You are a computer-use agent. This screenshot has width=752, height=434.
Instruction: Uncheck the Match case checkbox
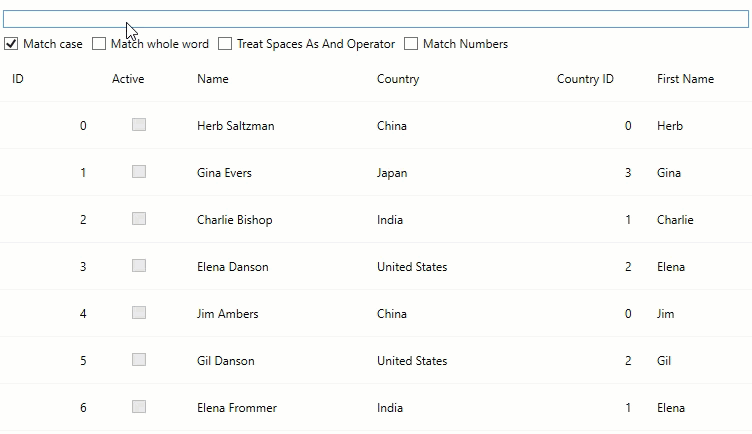point(12,44)
